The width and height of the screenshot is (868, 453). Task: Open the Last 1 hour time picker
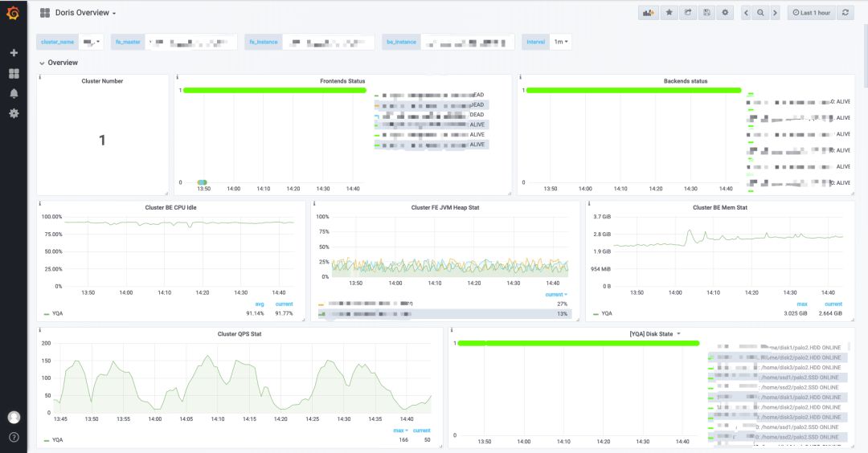pos(811,13)
